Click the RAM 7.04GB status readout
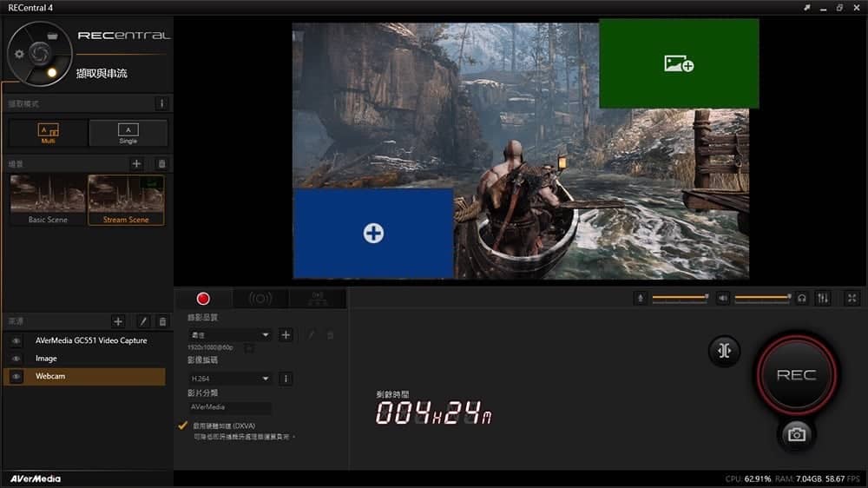The image size is (868, 488). pyautogui.click(x=800, y=478)
